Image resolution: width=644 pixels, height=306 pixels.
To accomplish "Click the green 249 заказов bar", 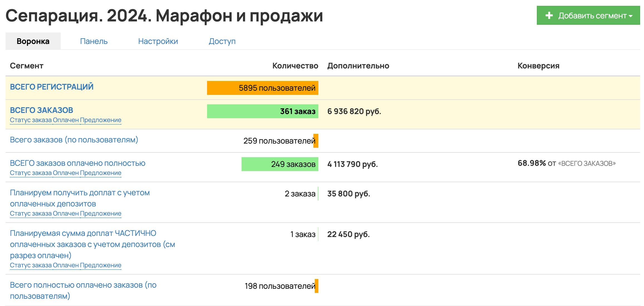I will [x=280, y=164].
